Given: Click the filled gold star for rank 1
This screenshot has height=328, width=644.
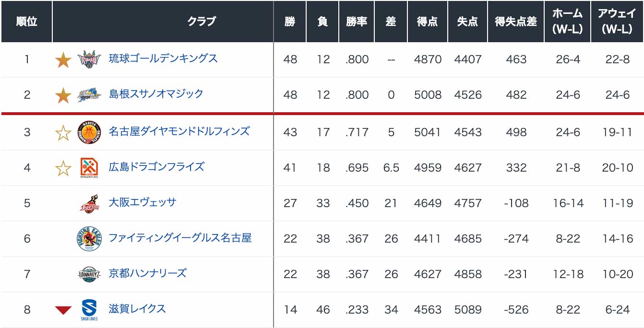Looking at the screenshot, I should (63, 60).
